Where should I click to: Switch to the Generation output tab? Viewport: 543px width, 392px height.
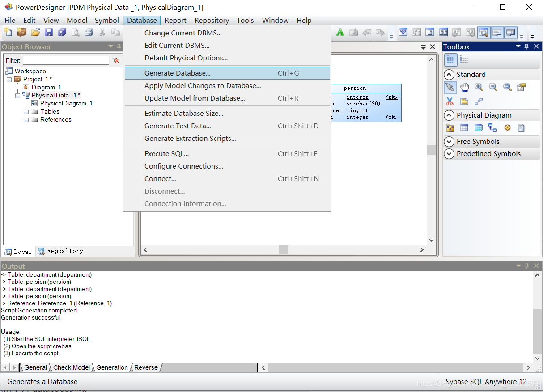pos(111,367)
